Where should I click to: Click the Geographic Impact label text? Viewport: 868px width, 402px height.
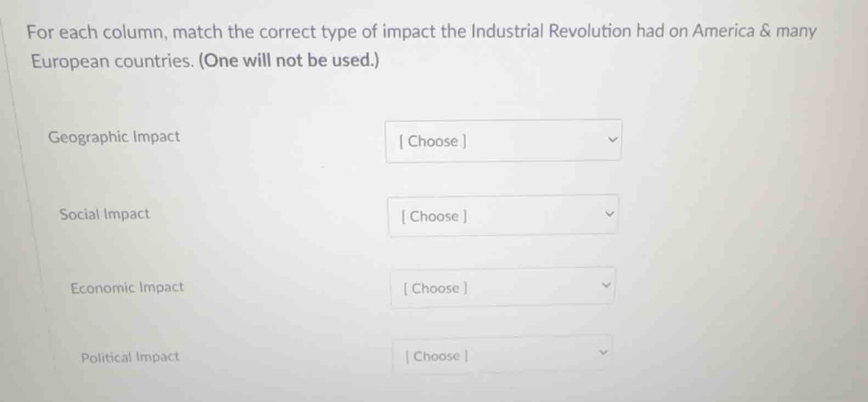[114, 137]
